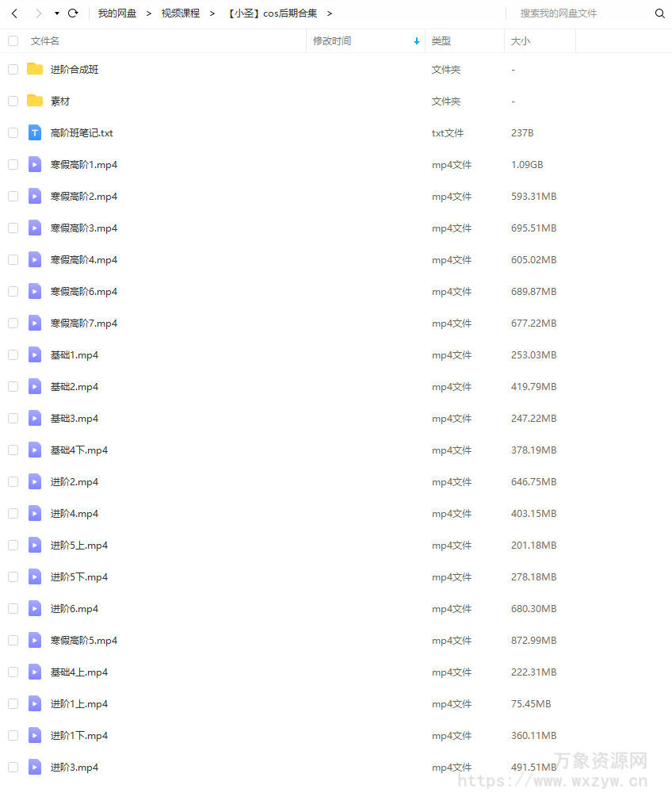
Task: Open the navigation history dropdown arrow
Action: [x=56, y=13]
